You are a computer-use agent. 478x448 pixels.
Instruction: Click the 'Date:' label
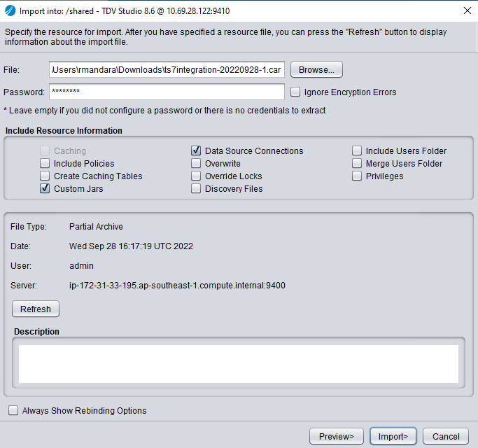click(x=20, y=246)
